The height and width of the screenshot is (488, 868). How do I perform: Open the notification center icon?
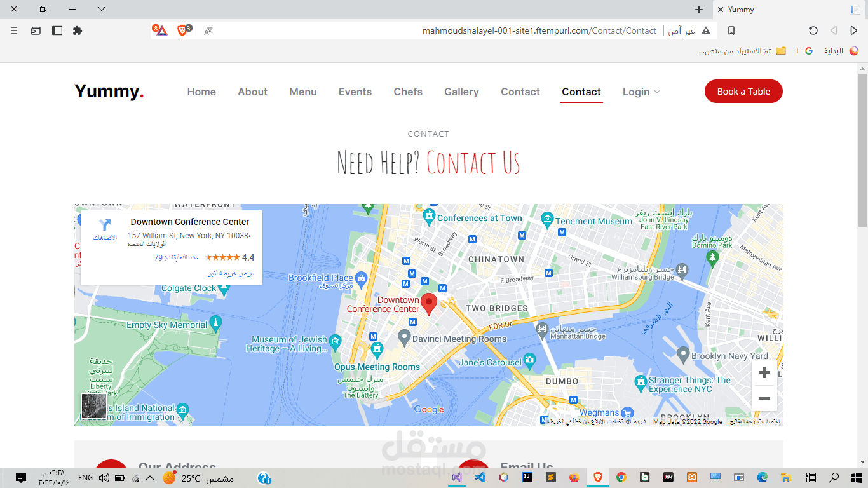point(20,477)
